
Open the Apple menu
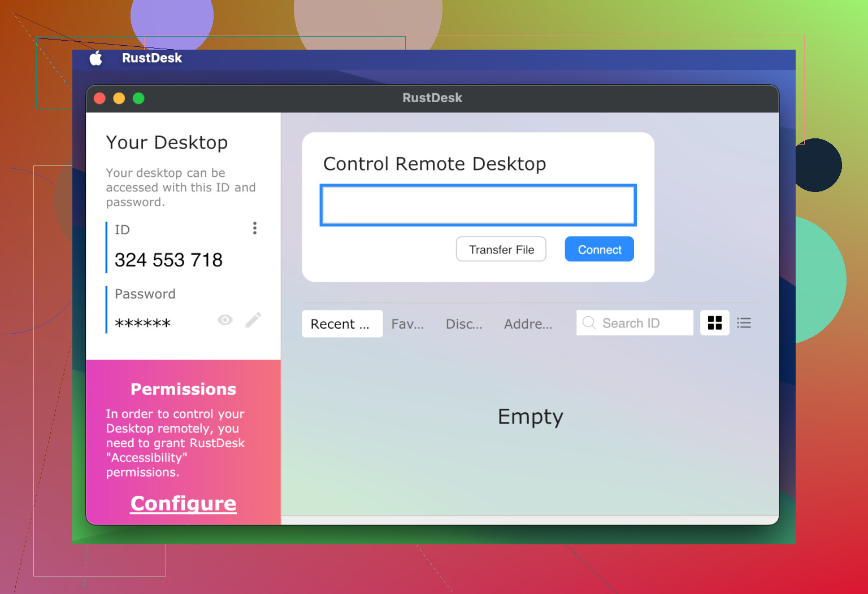pos(96,58)
